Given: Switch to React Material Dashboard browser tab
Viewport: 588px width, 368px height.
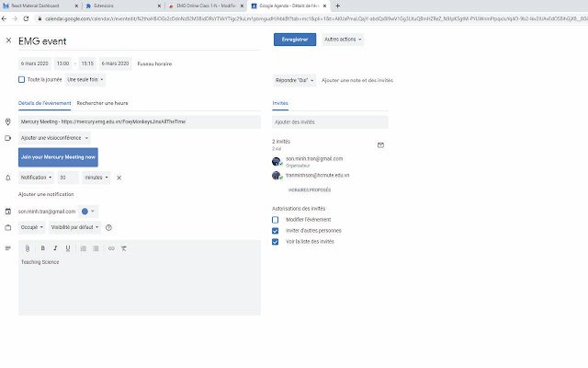Looking at the screenshot, I should (x=40, y=6).
